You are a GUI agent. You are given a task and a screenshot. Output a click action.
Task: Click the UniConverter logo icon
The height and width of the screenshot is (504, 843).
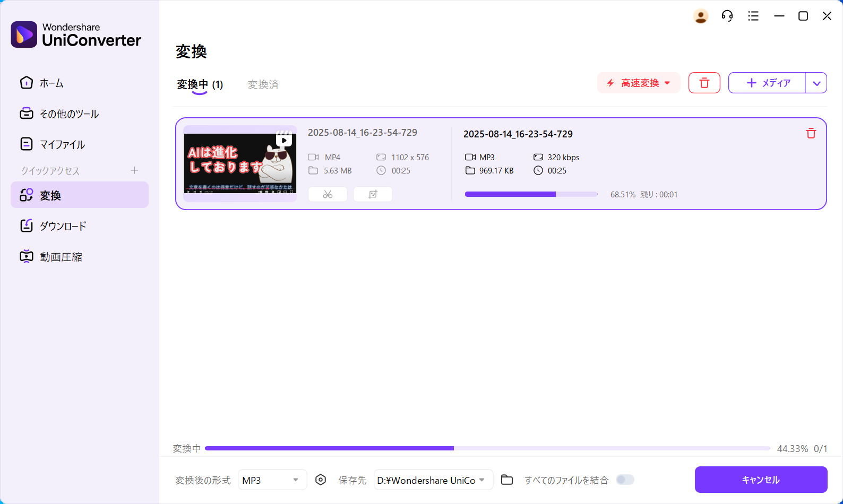[x=24, y=34]
